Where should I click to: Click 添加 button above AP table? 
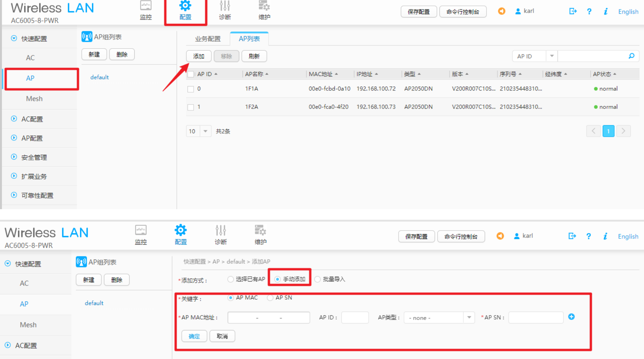point(199,56)
